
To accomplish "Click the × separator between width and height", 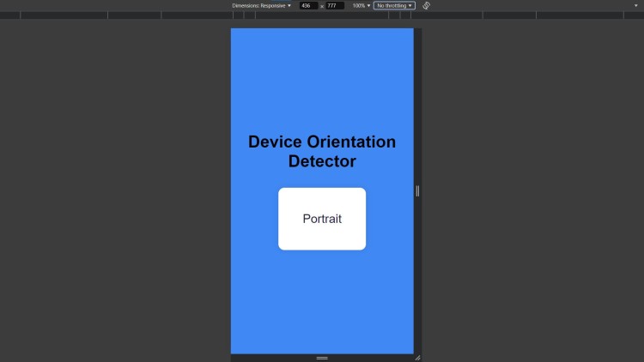I will tap(322, 6).
